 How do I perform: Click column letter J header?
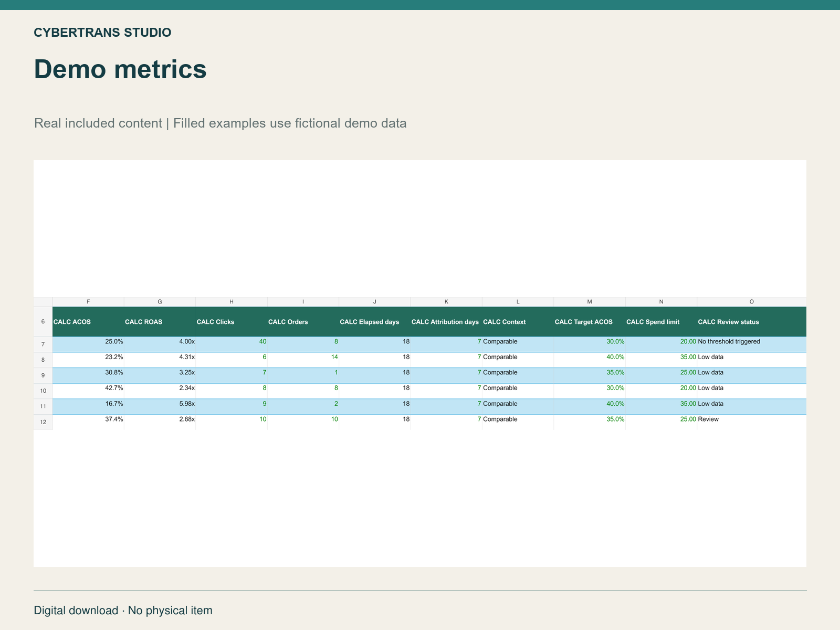tap(375, 302)
